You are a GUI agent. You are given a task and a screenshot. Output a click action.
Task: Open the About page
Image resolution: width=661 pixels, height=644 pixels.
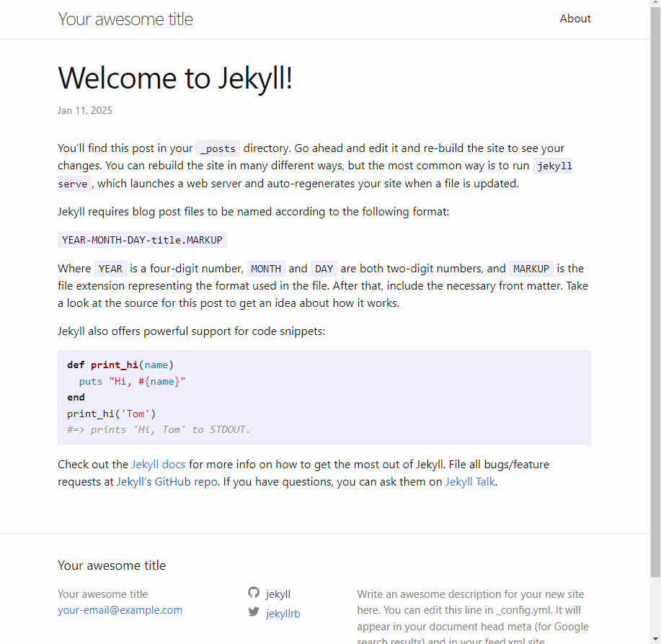pos(575,19)
